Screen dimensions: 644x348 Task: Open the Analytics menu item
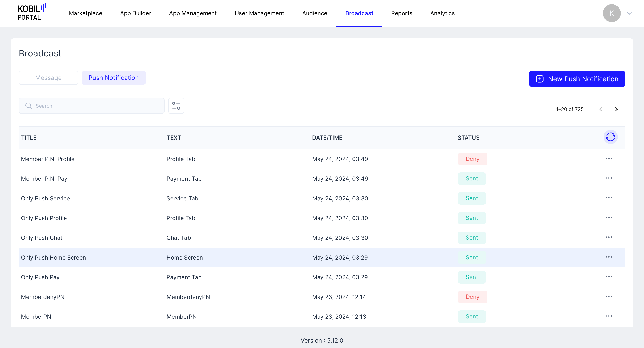(x=442, y=13)
